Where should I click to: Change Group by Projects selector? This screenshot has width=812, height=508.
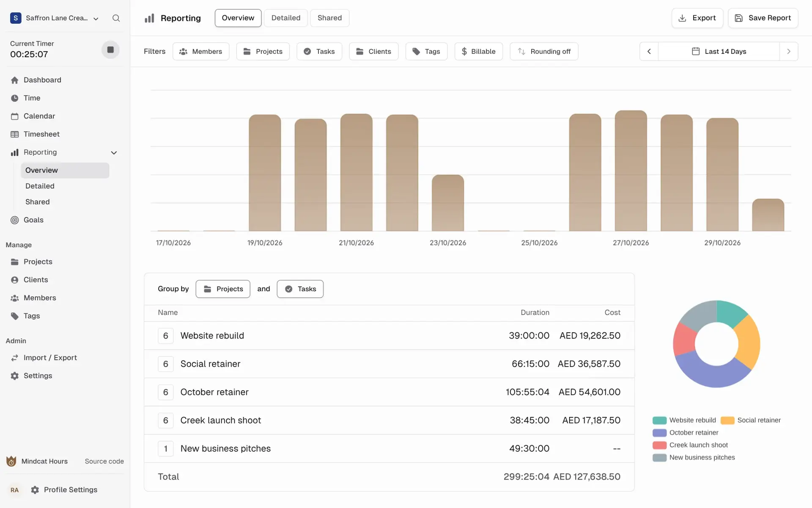coord(223,289)
